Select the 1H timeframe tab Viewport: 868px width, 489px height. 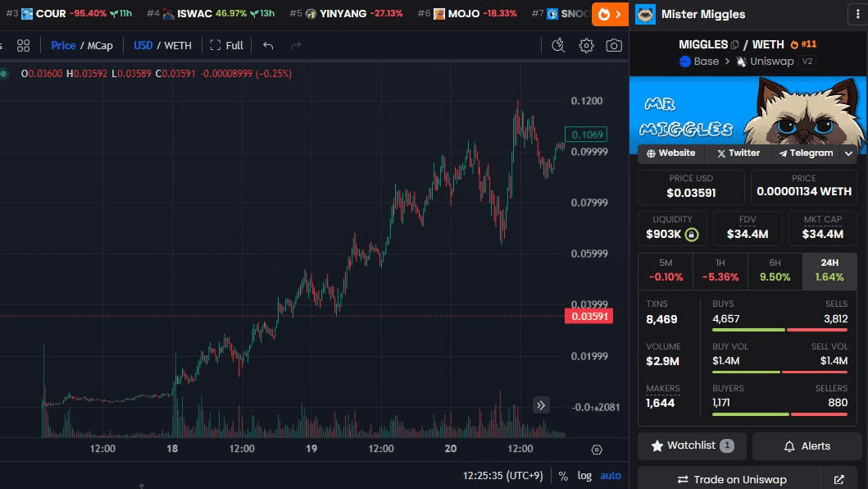[x=720, y=271]
